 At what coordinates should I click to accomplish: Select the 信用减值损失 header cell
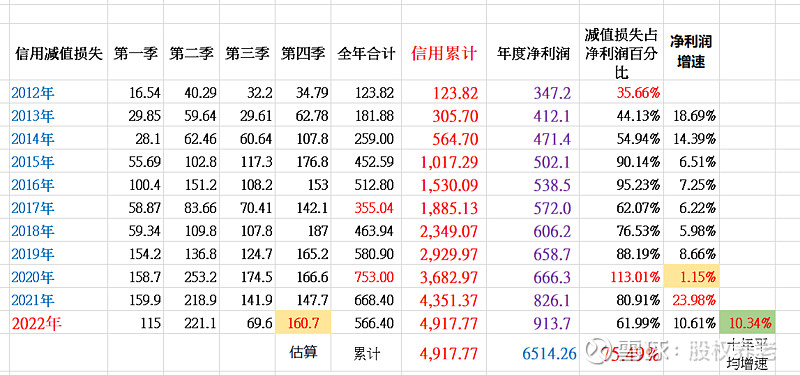click(x=59, y=53)
